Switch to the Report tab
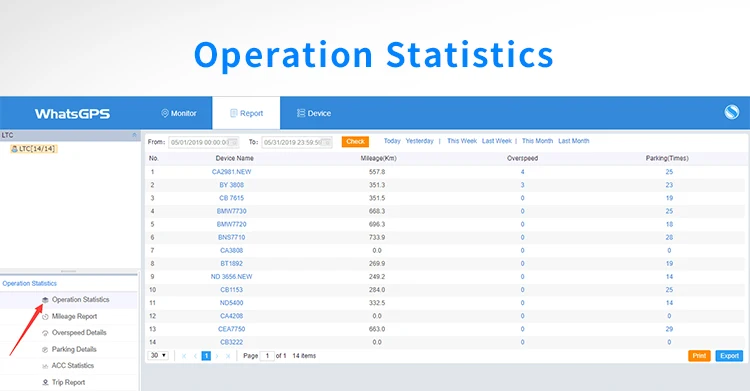The image size is (750, 391). click(x=246, y=113)
